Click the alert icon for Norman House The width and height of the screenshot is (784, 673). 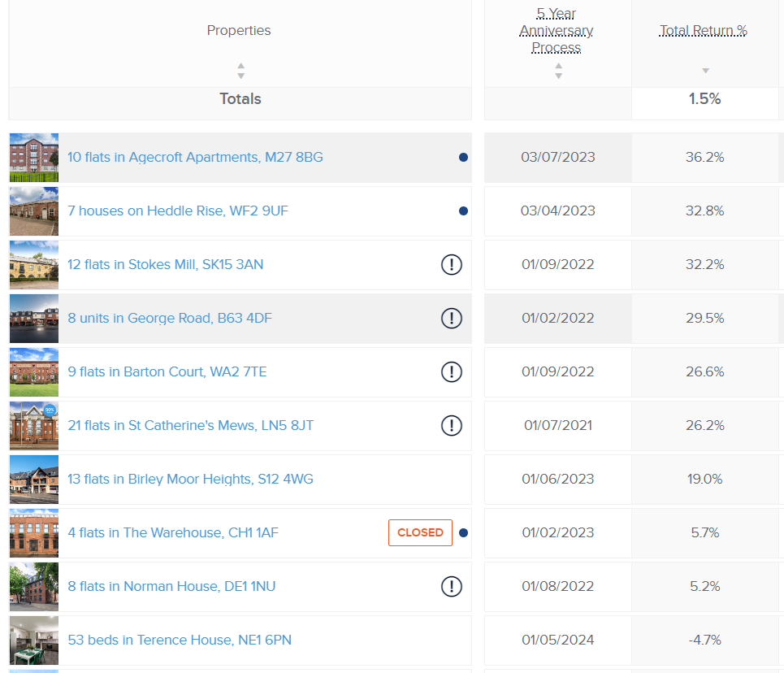click(452, 586)
